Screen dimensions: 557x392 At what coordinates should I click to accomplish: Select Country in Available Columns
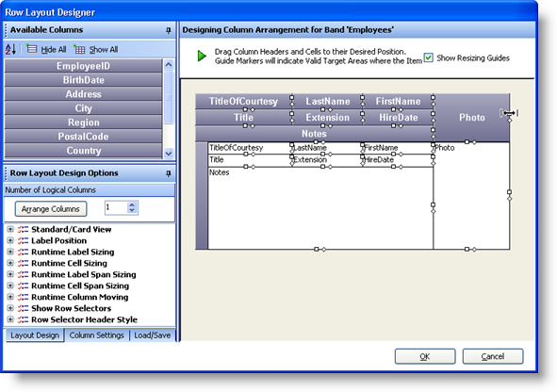click(x=84, y=151)
